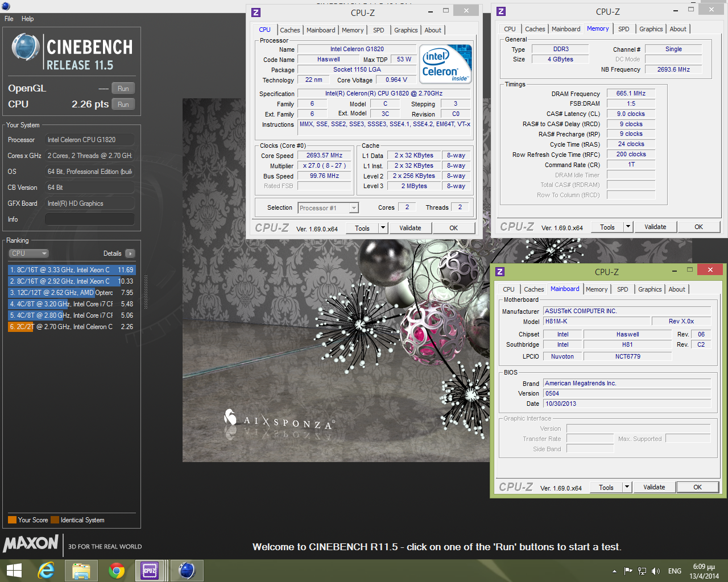This screenshot has height=582, width=728.
Task: Click the Intel Celeron inside logo
Action: (x=446, y=64)
